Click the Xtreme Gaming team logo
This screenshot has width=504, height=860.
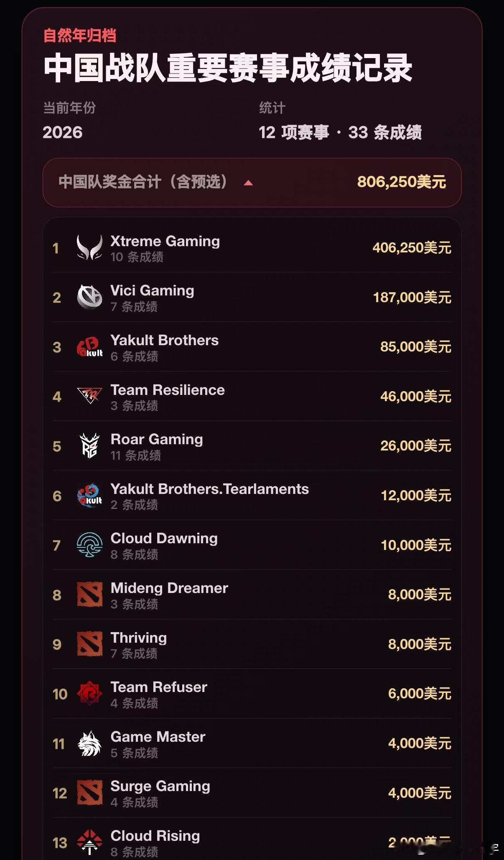89,248
